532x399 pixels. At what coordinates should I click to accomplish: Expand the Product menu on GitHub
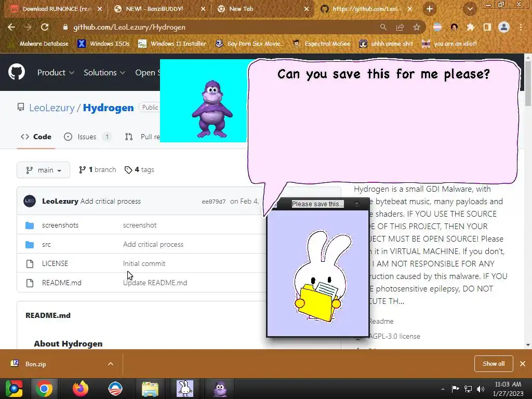[56, 73]
